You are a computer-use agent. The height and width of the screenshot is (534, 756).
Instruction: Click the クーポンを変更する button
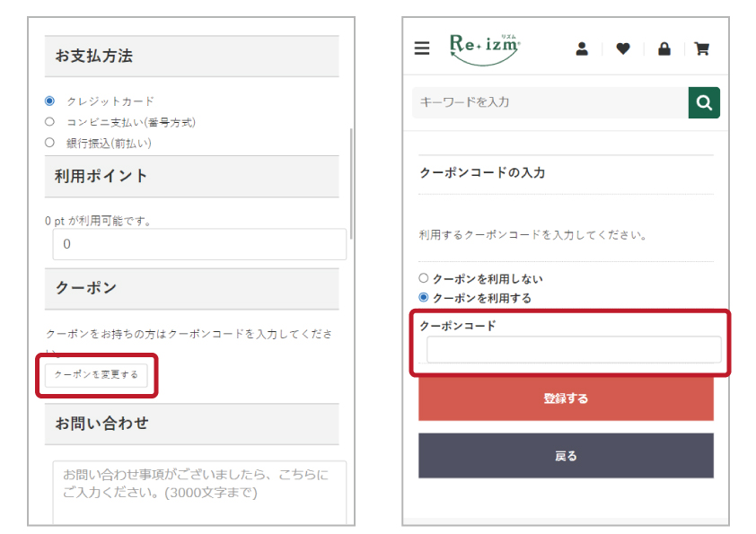click(x=96, y=375)
